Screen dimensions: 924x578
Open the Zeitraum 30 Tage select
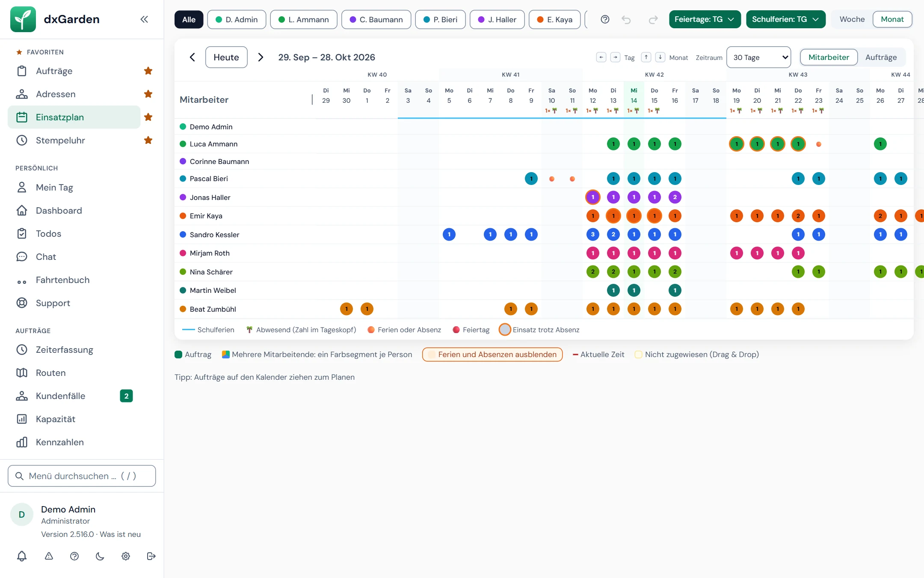[759, 57]
